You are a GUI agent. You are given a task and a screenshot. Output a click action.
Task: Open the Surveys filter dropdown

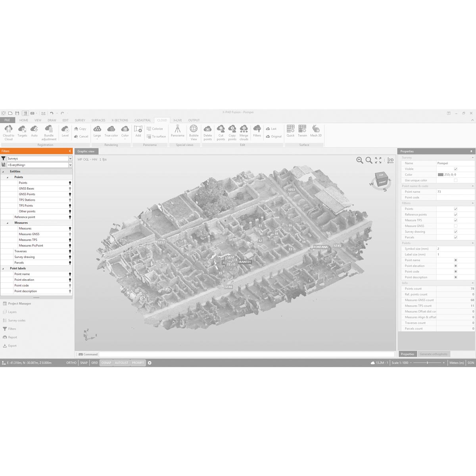point(70,159)
